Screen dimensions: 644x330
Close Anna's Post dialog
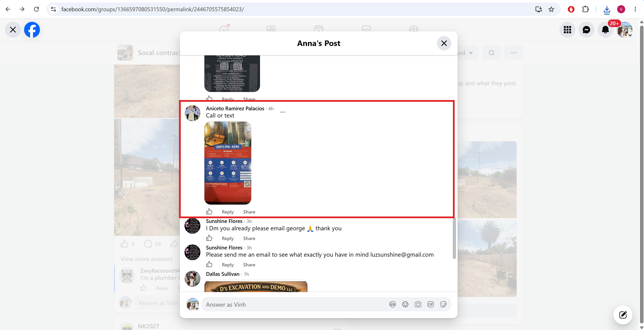pos(444,43)
